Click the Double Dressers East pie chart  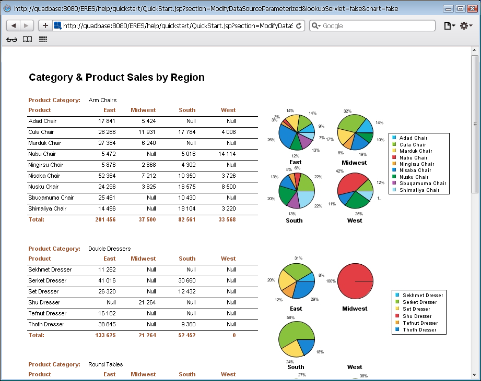click(296, 281)
